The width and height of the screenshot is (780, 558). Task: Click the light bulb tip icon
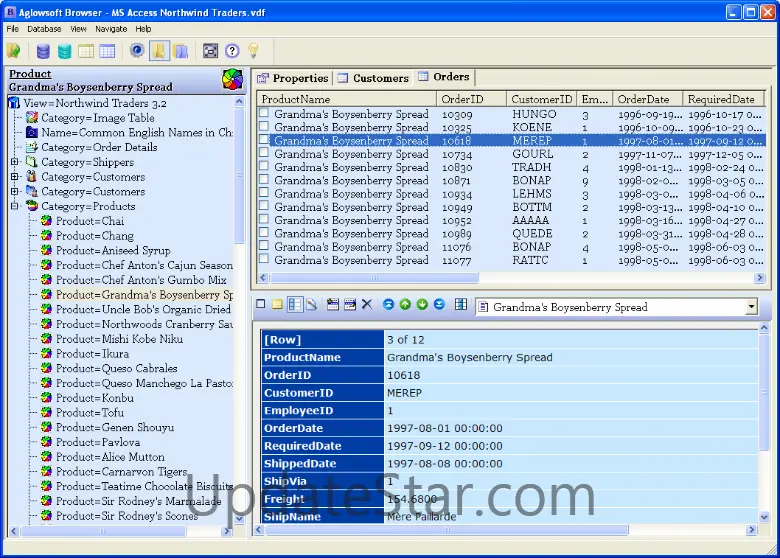(253, 50)
